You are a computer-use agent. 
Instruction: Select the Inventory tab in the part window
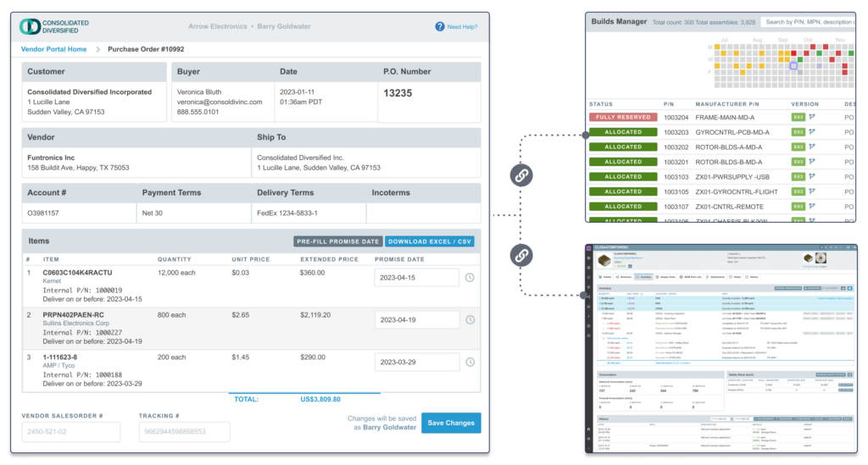(x=644, y=277)
